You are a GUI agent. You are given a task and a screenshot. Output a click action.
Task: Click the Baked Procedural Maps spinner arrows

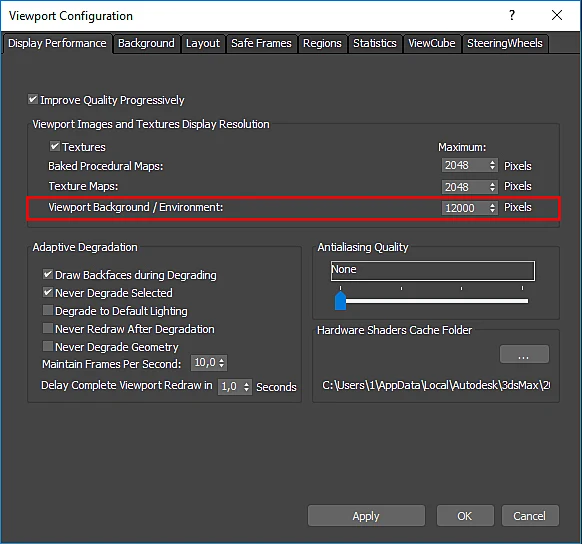point(493,165)
